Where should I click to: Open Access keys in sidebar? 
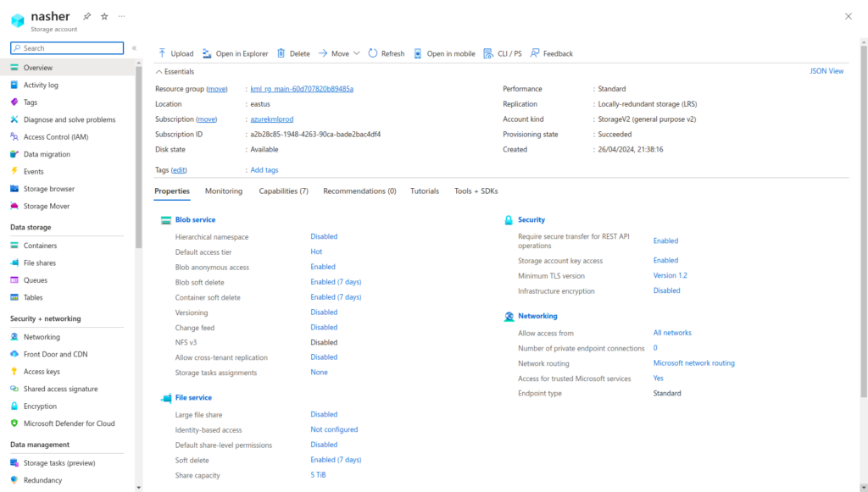coord(42,372)
